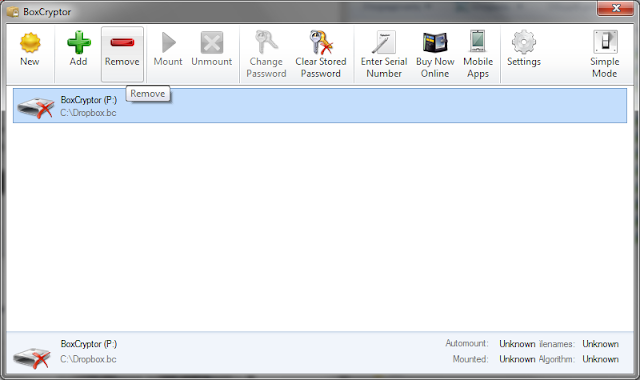Viewport: 640px width, 380px height.
Task: Click the Remove tooltip label
Action: (148, 93)
